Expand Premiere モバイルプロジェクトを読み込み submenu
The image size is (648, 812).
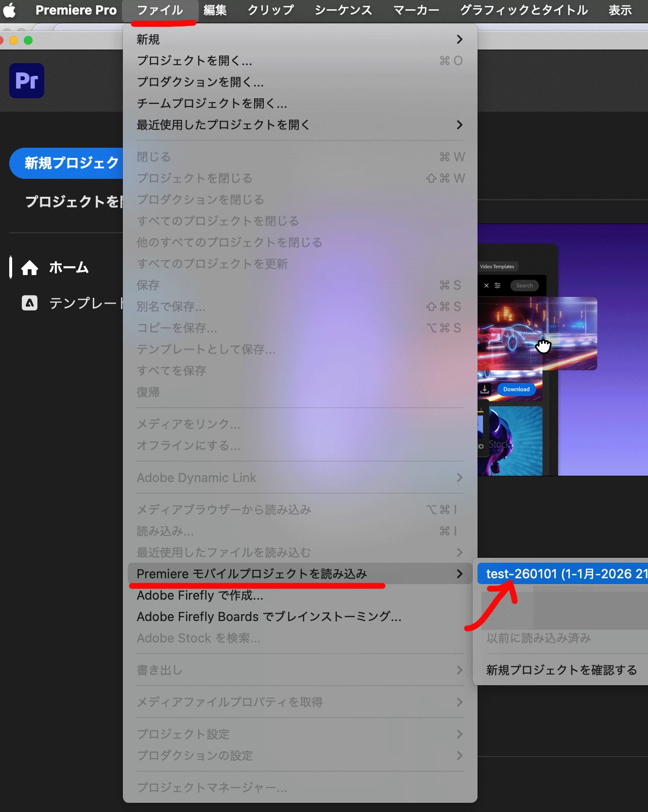coord(300,574)
